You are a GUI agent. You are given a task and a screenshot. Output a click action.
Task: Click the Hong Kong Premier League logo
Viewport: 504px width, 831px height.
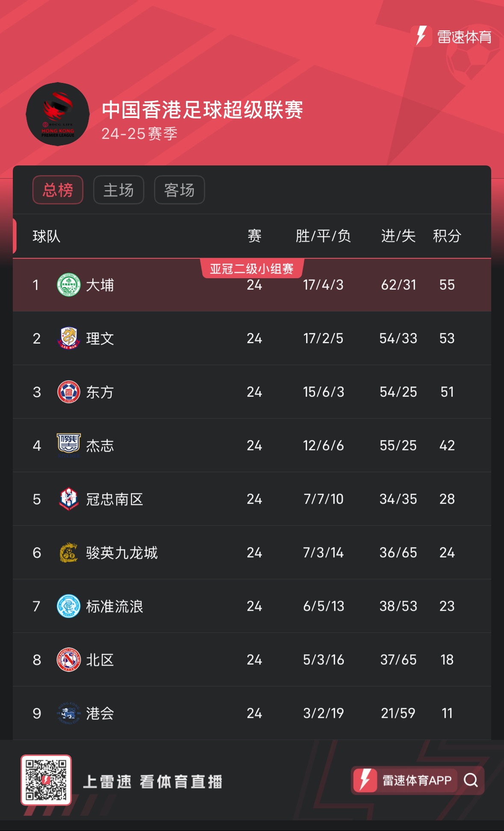(x=58, y=114)
